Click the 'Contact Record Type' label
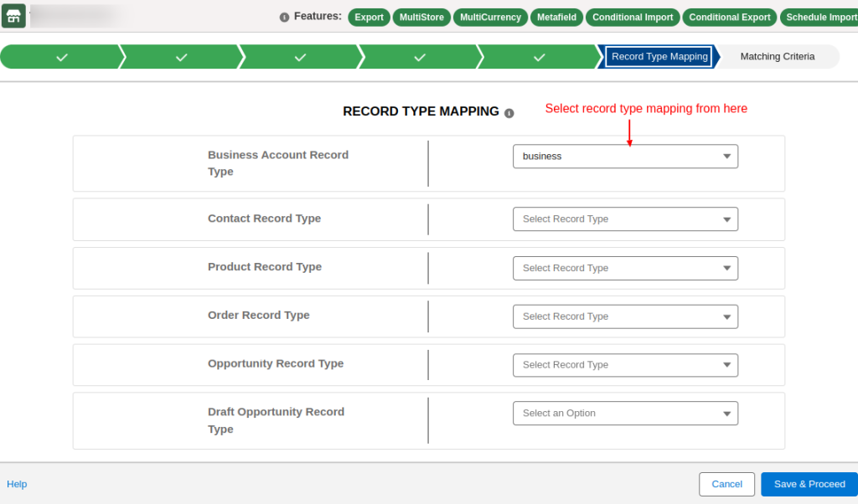 [264, 219]
